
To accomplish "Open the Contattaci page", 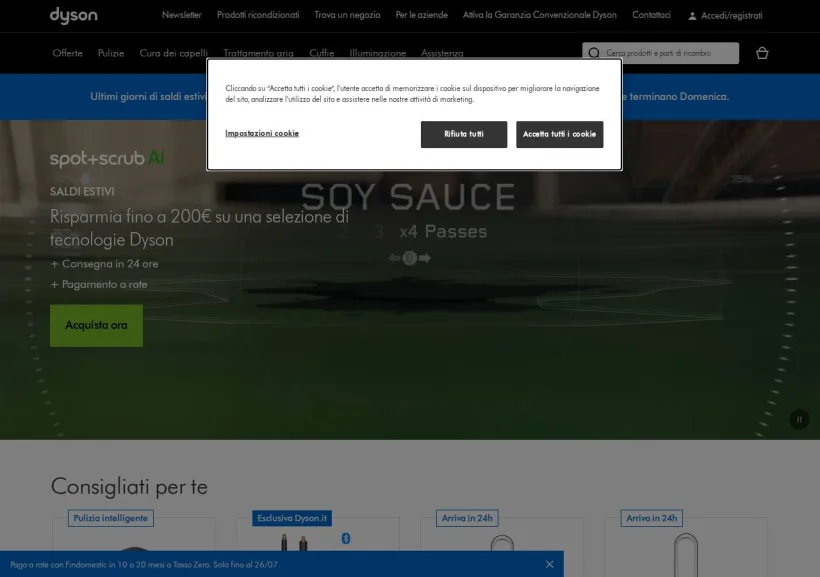I will 651,15.
